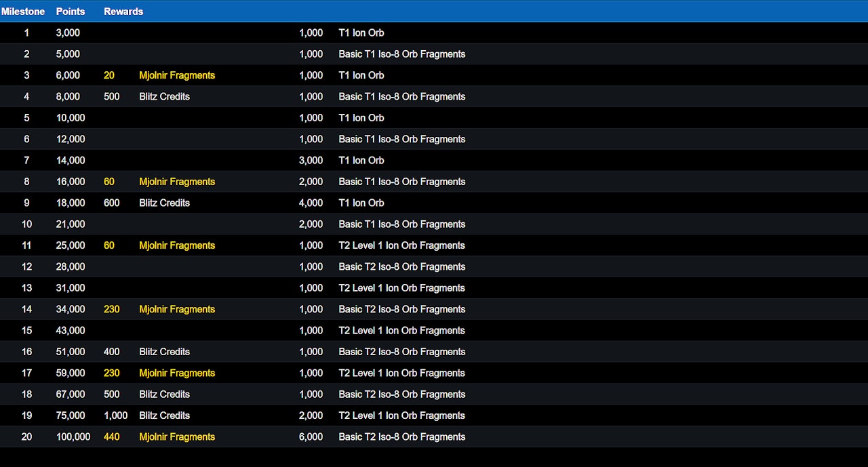Viewport: 868px width, 467px height.
Task: Select Mjolnir Fragments link for 100,000 points
Action: coord(177,436)
